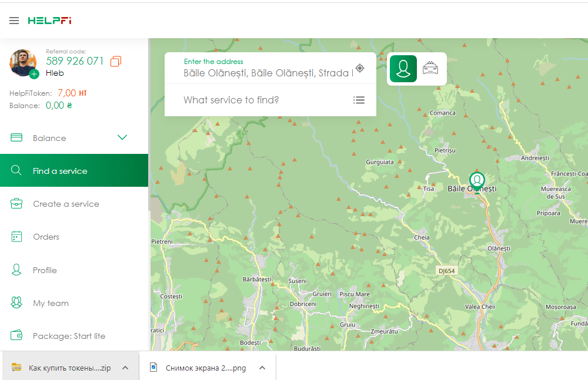
Task: Click the HelpFi logo
Action: tap(49, 21)
